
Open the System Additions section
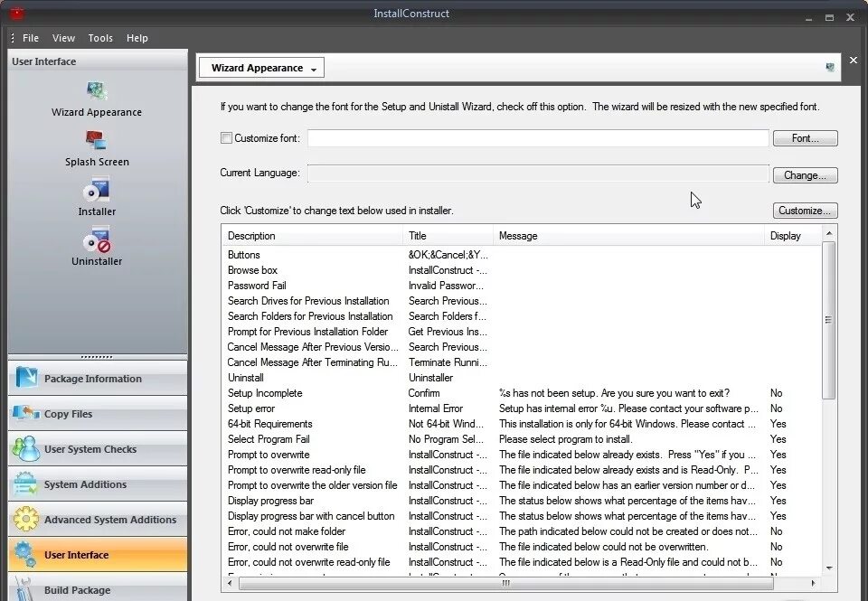(x=98, y=484)
